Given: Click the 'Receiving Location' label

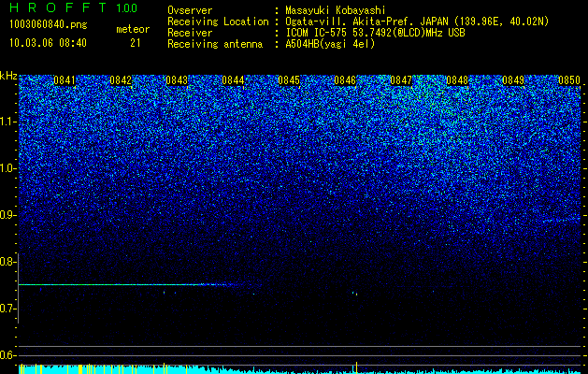Looking at the screenshot, I should (218, 22).
